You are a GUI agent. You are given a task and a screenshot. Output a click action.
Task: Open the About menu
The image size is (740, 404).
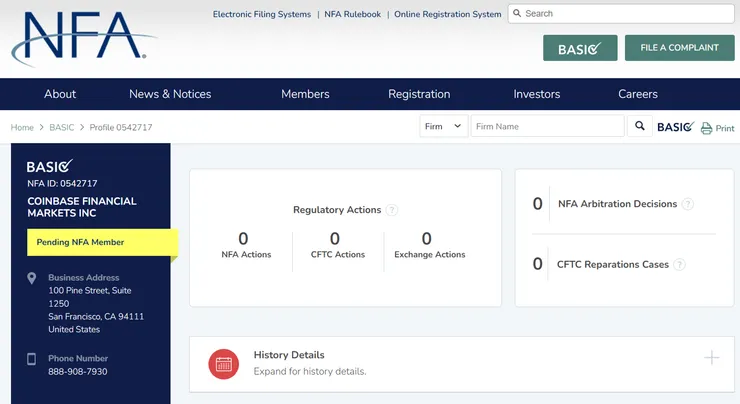coord(60,94)
